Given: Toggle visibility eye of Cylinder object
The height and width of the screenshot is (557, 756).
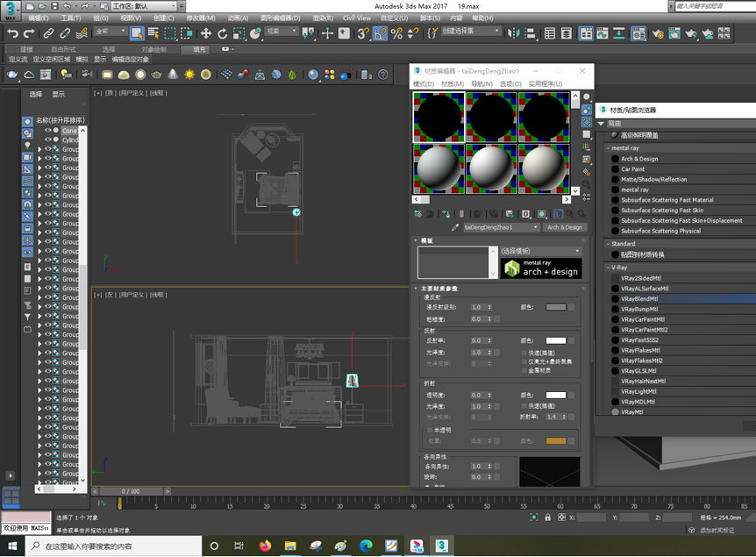Looking at the screenshot, I should 47,139.
